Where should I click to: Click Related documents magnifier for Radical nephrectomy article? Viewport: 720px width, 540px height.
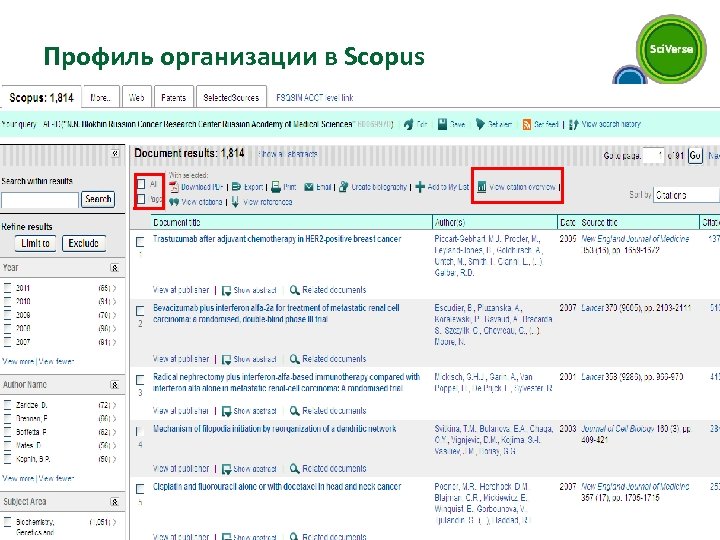[x=295, y=411]
